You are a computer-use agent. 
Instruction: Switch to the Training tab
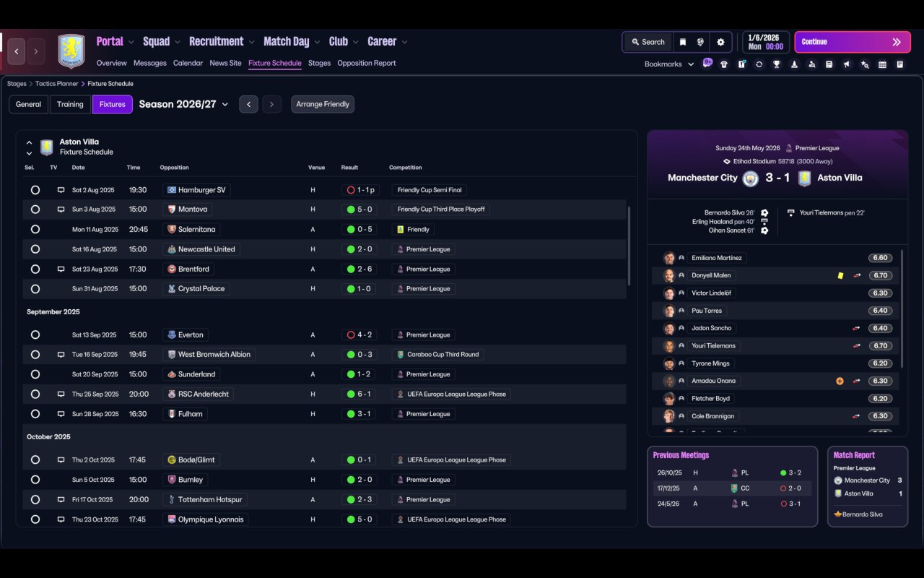pyautogui.click(x=70, y=105)
